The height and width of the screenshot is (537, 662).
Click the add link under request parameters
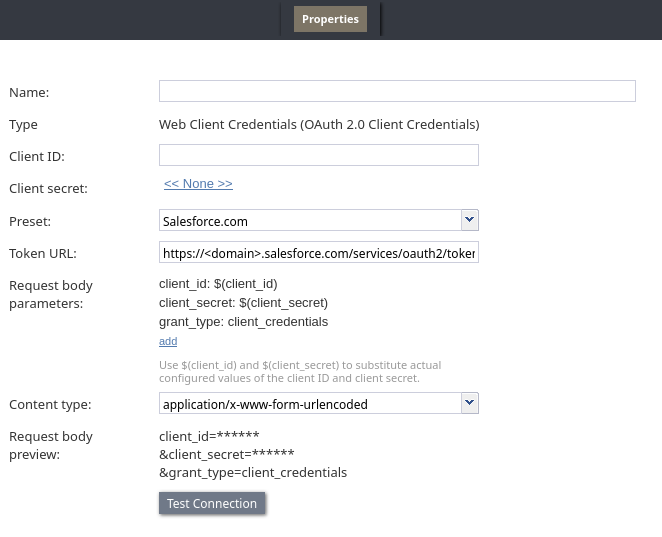168,341
